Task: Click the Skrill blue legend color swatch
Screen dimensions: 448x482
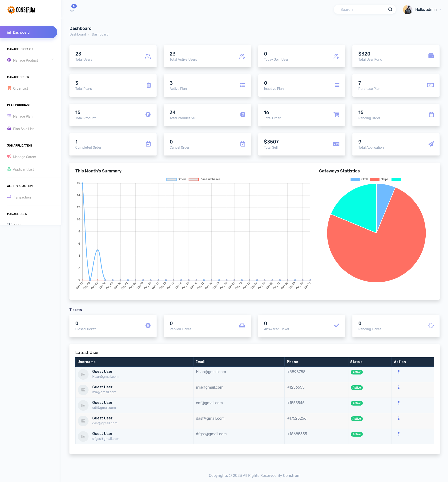Action: click(355, 179)
